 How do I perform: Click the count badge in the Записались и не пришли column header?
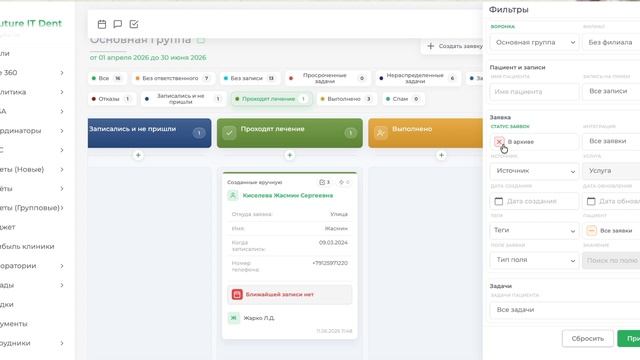click(x=199, y=133)
